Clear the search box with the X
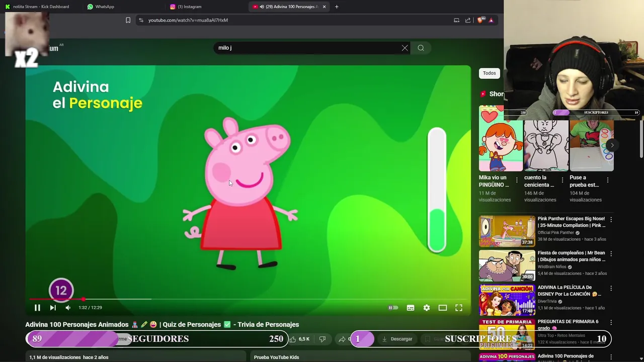 click(405, 48)
